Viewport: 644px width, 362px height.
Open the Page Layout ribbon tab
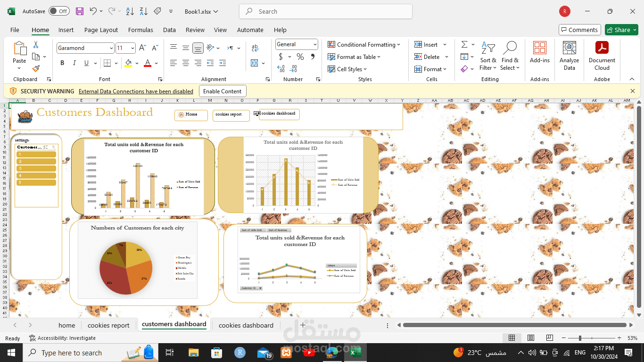pyautogui.click(x=101, y=30)
